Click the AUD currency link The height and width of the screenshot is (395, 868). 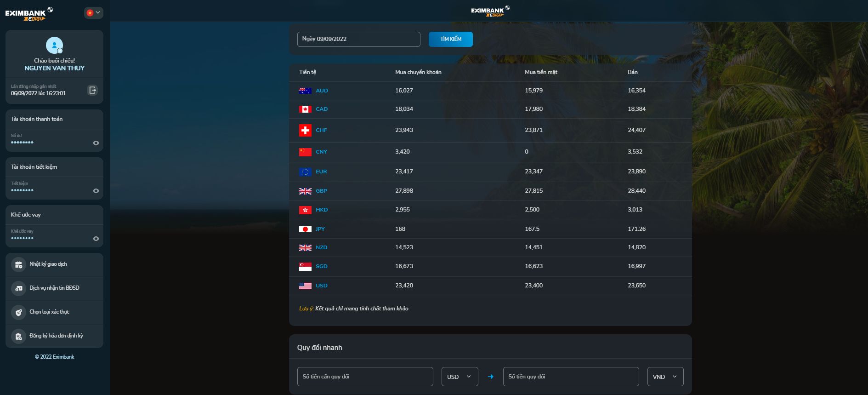click(x=322, y=91)
